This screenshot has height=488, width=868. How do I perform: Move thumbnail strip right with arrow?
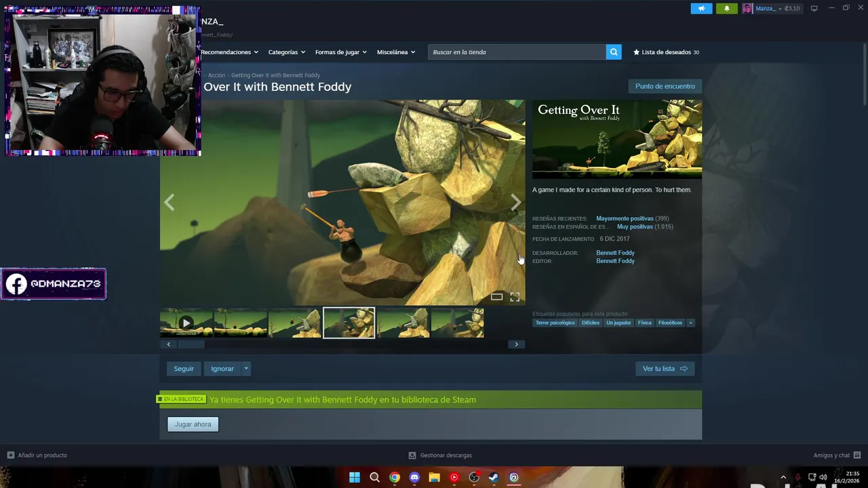516,344
